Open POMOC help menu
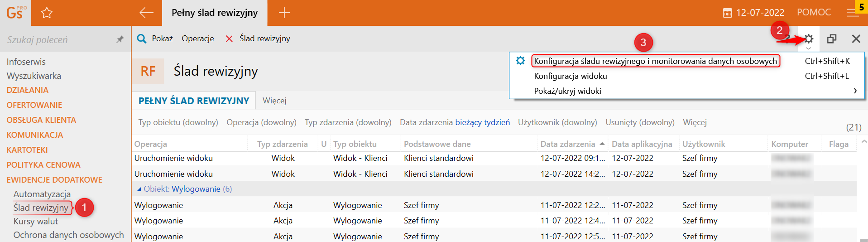The image size is (868, 242). coord(814,12)
